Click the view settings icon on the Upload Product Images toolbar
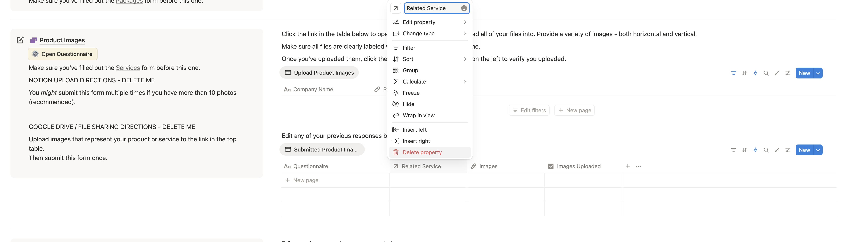The height and width of the screenshot is (242, 868). click(788, 73)
